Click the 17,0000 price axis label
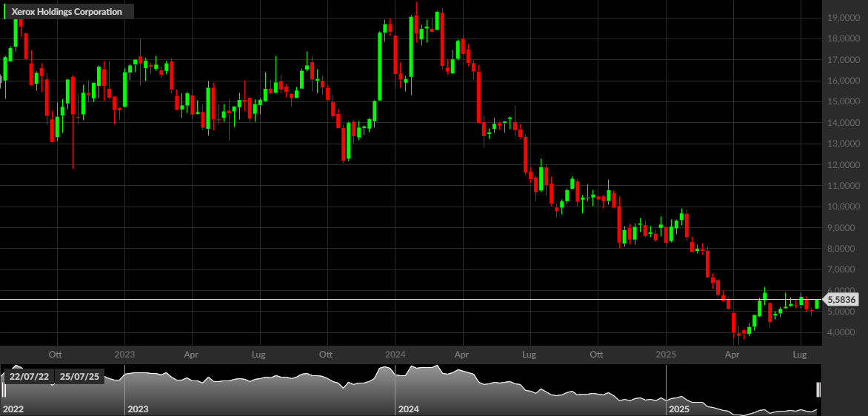This screenshot has height=416, width=868. (x=844, y=60)
